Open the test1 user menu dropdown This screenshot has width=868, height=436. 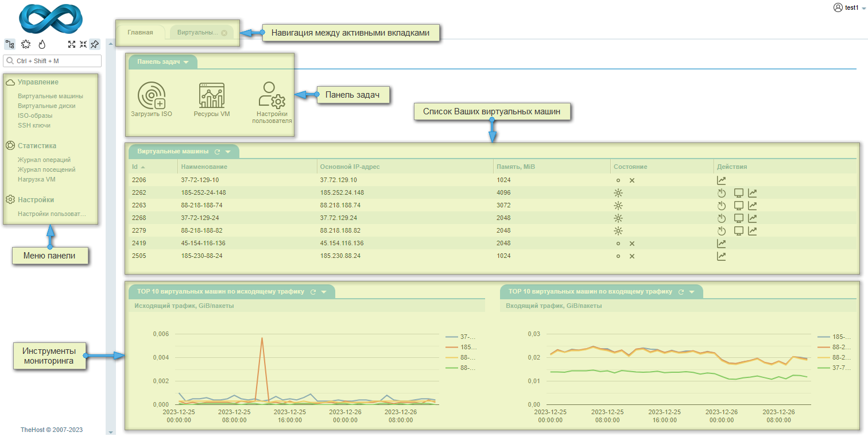click(x=863, y=8)
